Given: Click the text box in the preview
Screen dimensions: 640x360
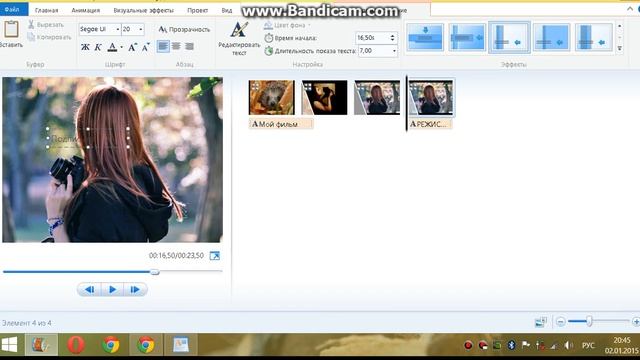Looking at the screenshot, I should tap(88, 138).
